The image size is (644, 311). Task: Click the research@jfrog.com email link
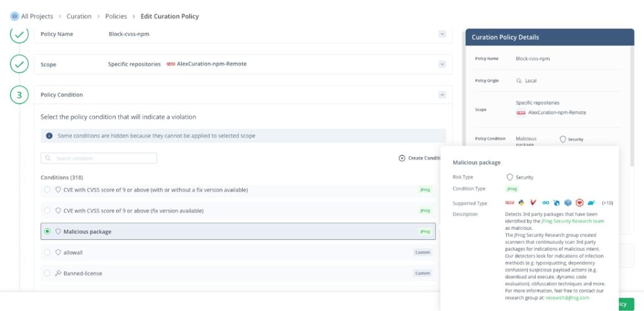[x=567, y=298]
